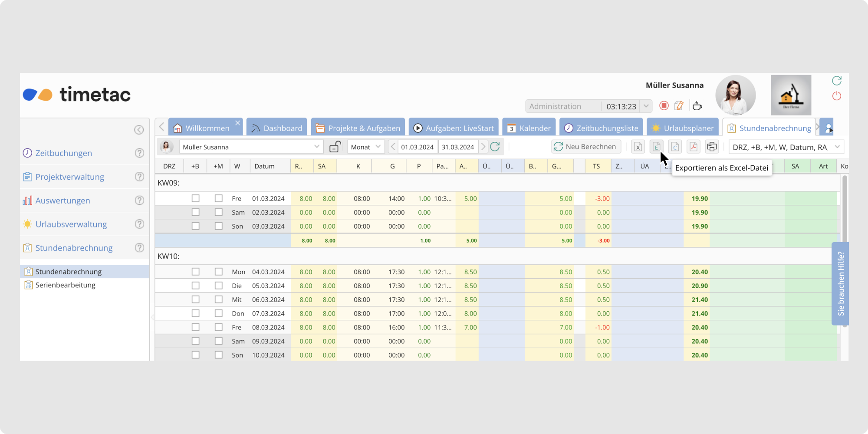Click the start date field 01.03.2024
Image resolution: width=868 pixels, height=434 pixels.
(x=417, y=147)
